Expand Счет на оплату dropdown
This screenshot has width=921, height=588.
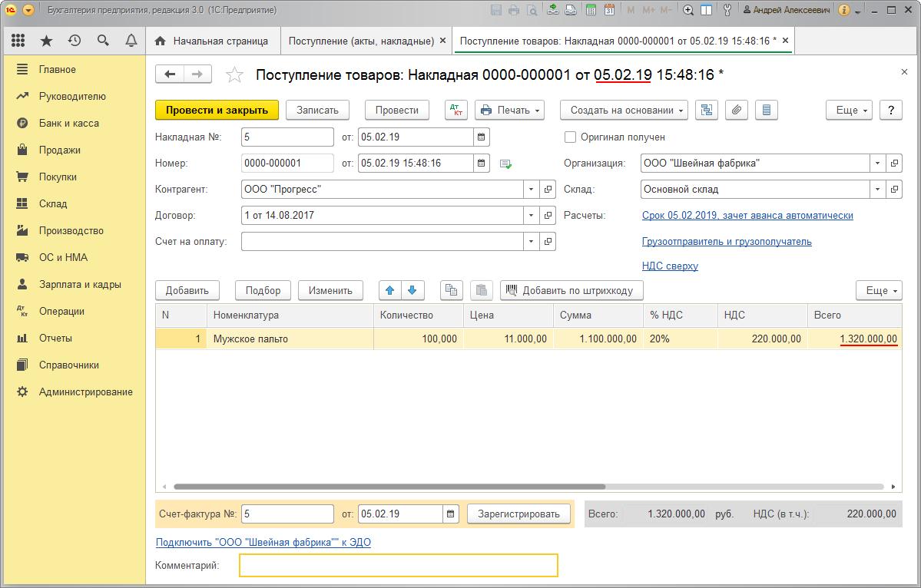531,241
